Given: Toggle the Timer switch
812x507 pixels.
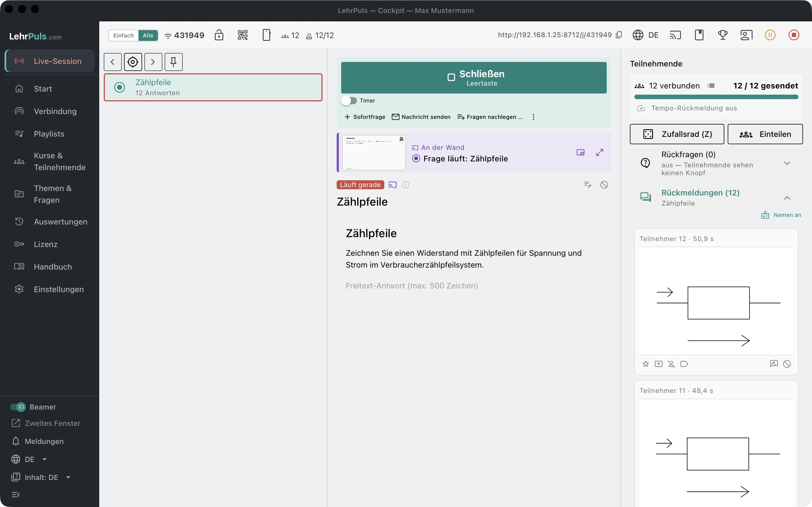Looking at the screenshot, I should point(349,101).
